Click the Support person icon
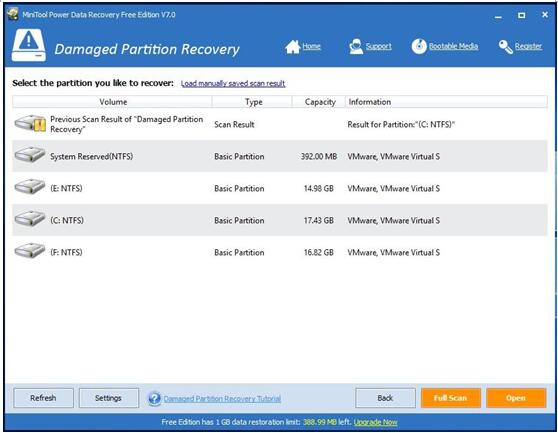Screen dimensions: 558x433 pyautogui.click(x=356, y=47)
